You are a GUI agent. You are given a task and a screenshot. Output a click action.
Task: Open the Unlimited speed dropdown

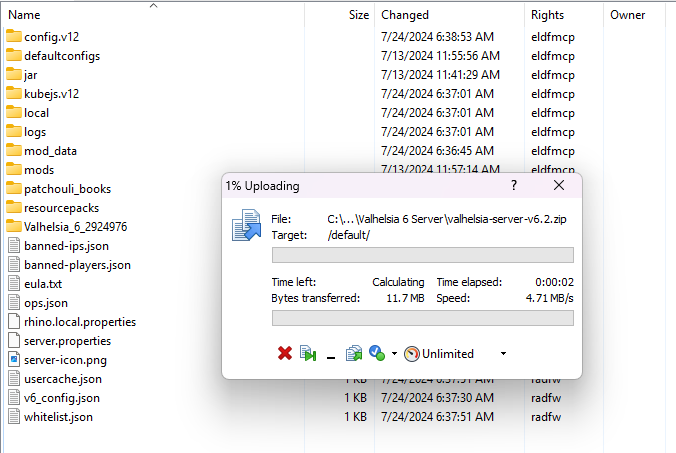503,354
